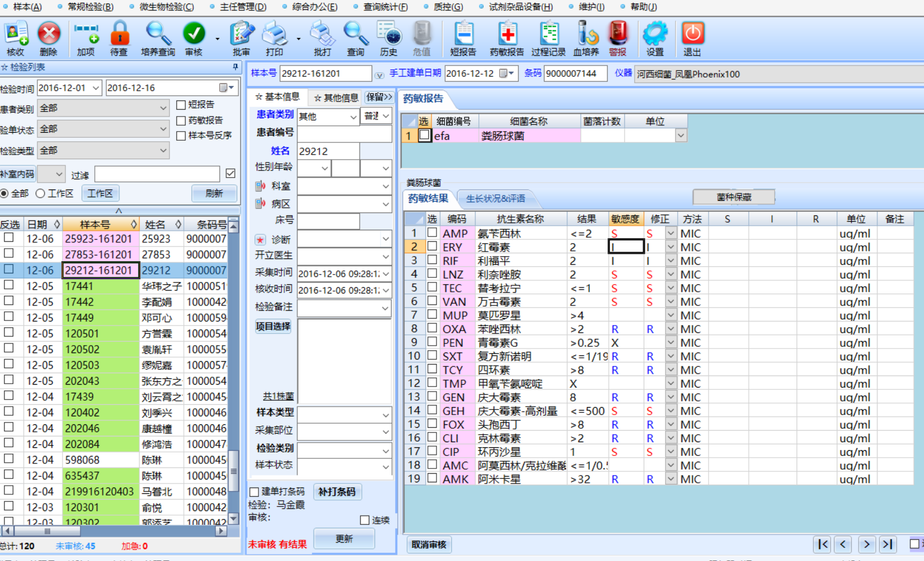
Task: Open the 检验类型 dropdown
Action: 163,150
